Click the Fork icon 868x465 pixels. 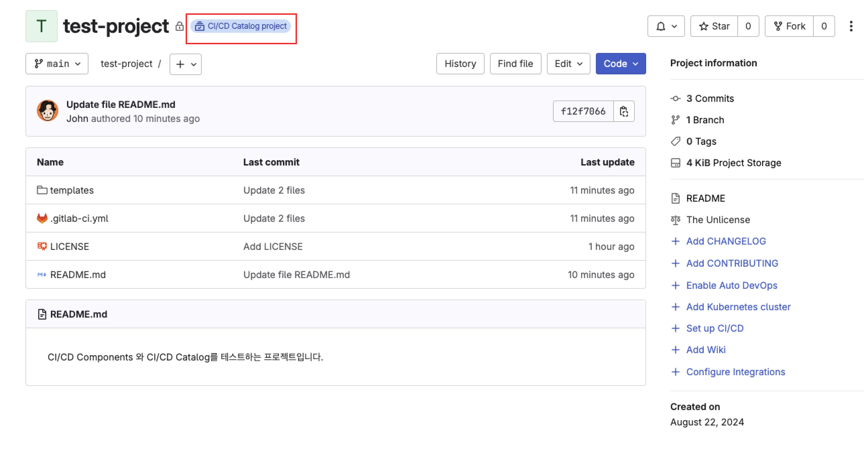click(779, 26)
